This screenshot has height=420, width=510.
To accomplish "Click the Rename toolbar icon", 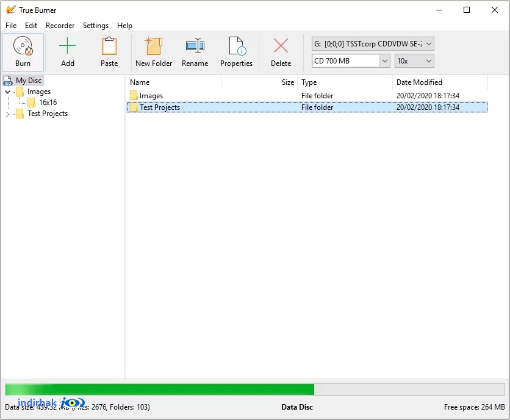I will (195, 46).
